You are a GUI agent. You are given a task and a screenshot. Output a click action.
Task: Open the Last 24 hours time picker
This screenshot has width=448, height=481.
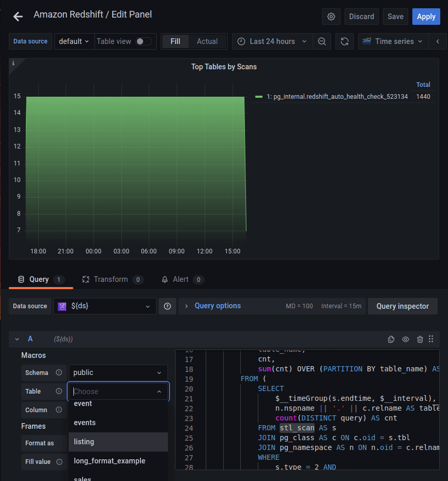[272, 41]
